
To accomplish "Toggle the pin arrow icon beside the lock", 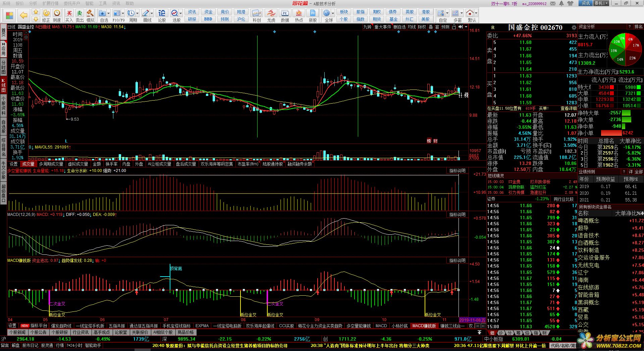I will pyautogui.click(x=461, y=27).
